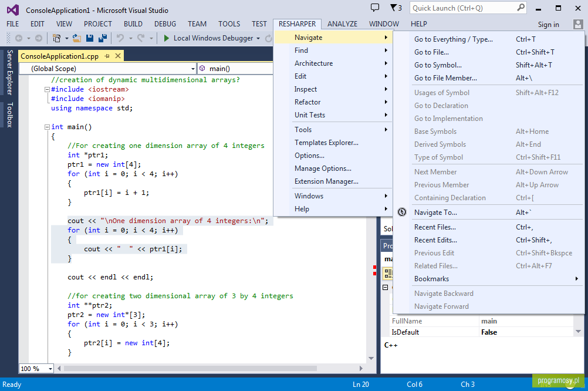Screen dimensions: 588x391
Task: Close the ConsoleApplication1.cpp tab
Action: [118, 56]
